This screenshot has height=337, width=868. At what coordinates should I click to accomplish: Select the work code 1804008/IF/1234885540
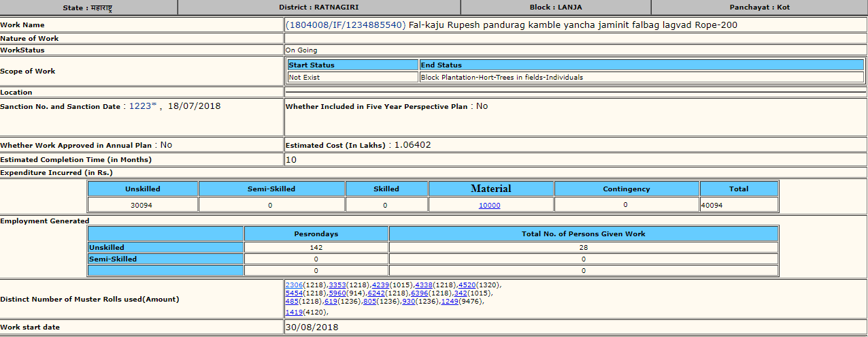coord(346,25)
